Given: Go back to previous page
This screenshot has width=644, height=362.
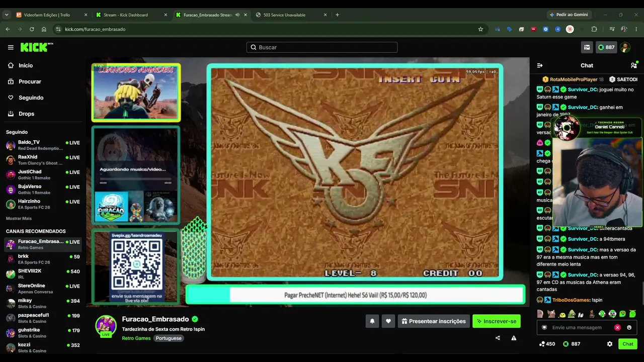Looking at the screenshot, I should (8, 29).
